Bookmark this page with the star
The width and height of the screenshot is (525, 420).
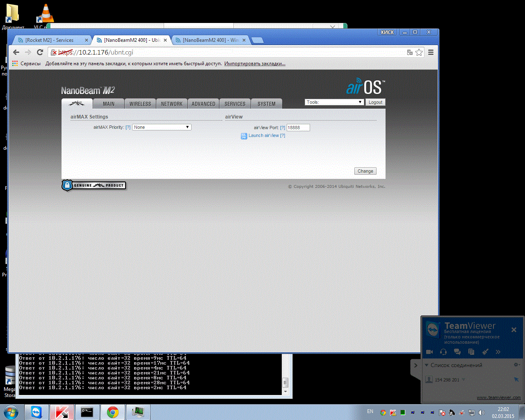pos(419,52)
